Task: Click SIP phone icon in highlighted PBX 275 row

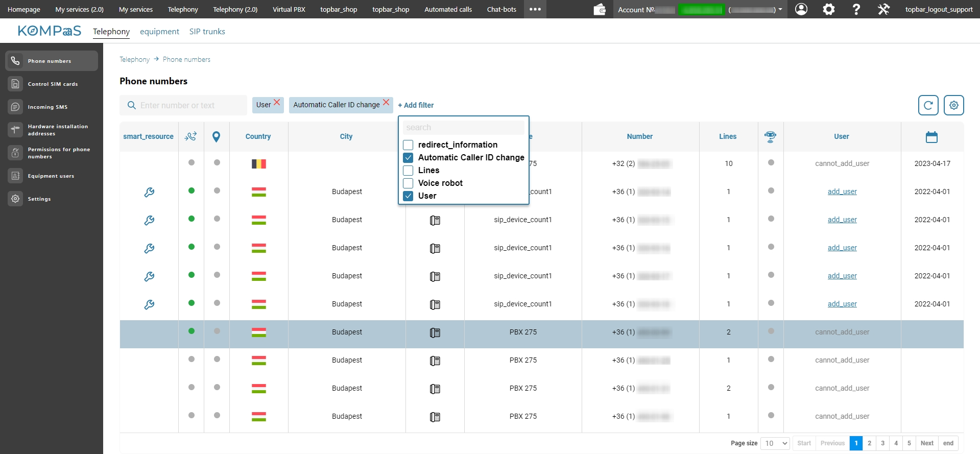Action: click(x=435, y=332)
